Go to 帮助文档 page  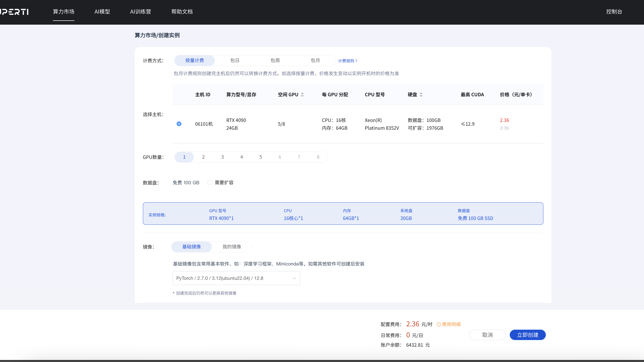pos(182,12)
